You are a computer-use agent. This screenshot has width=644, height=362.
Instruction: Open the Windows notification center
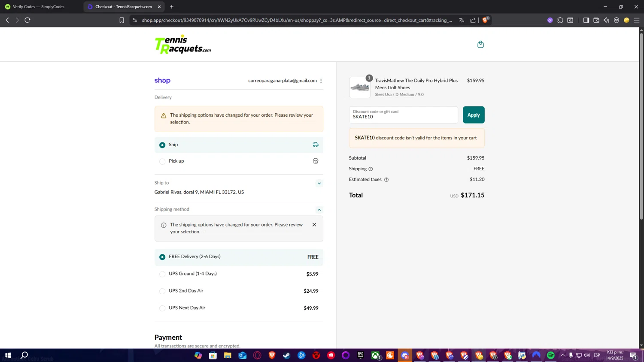tap(634, 356)
